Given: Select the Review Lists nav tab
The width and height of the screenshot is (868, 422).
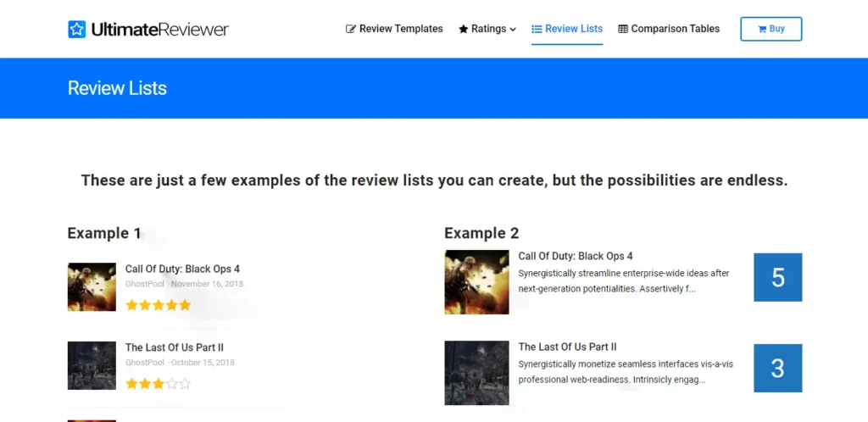Looking at the screenshot, I should [x=567, y=29].
